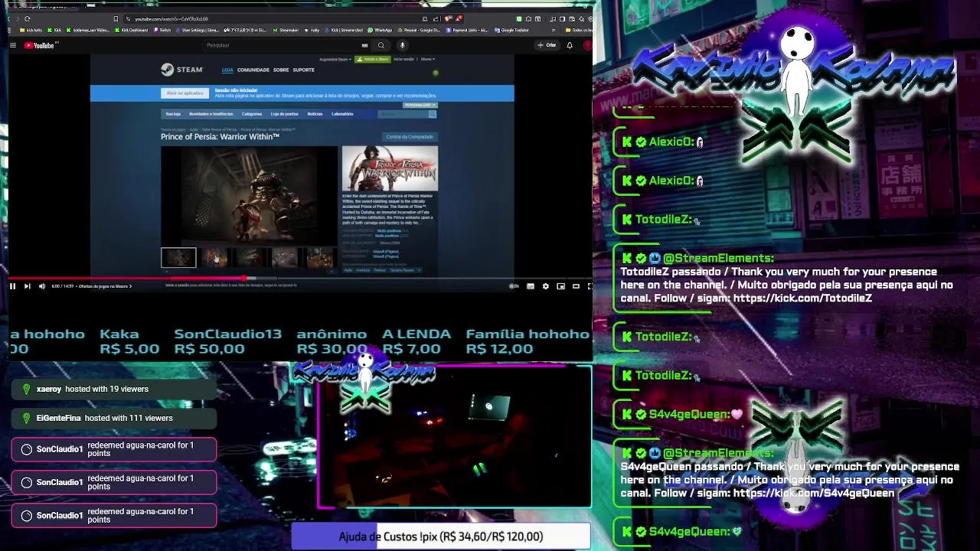Select the third screenshot thumbnail
Viewport: 980px width, 551px height.
pos(250,258)
